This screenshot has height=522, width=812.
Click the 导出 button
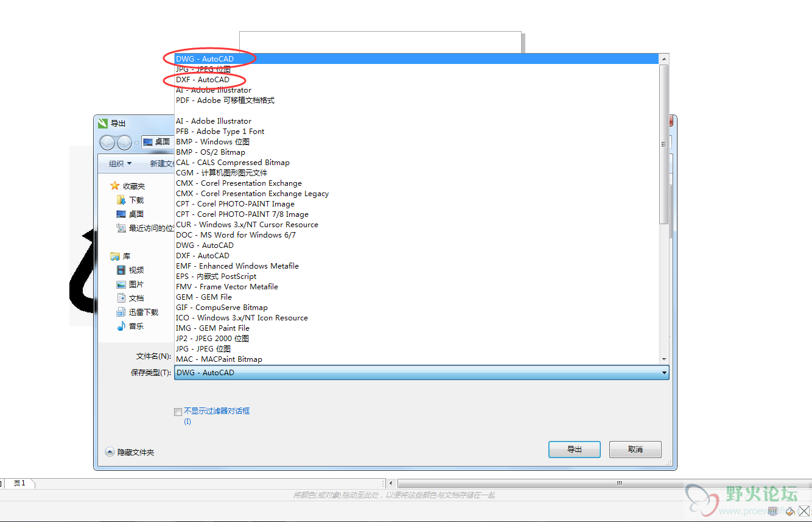pos(575,450)
